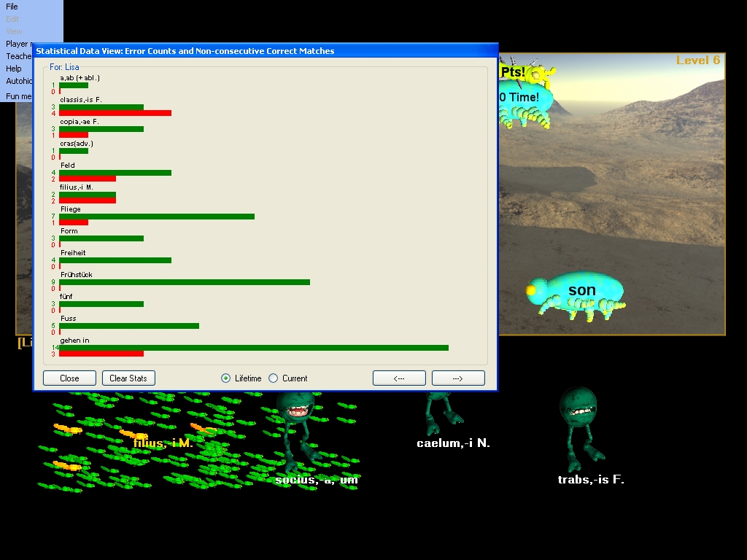Select the Lifetime radio button
747x560 pixels.
(226, 378)
